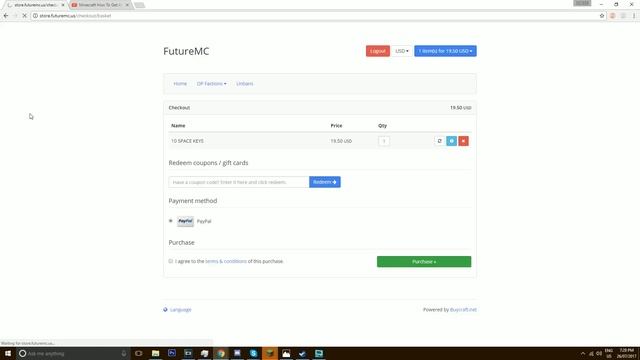This screenshot has height=360, width=640.
Task: Expand the basket dropdown showing 19.50 USD
Action: [445, 51]
